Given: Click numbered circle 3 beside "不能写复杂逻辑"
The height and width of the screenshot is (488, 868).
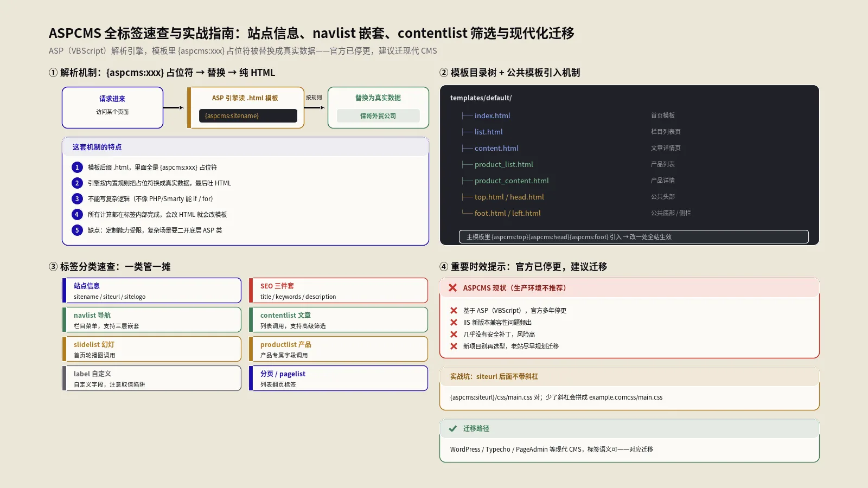Looking at the screenshot, I should tap(77, 199).
